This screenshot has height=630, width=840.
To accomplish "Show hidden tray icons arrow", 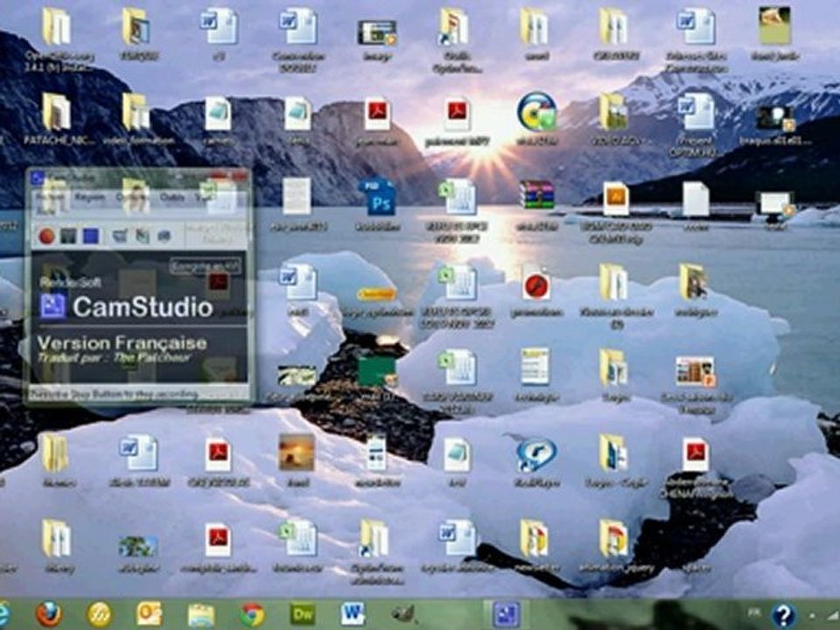I will (812, 617).
